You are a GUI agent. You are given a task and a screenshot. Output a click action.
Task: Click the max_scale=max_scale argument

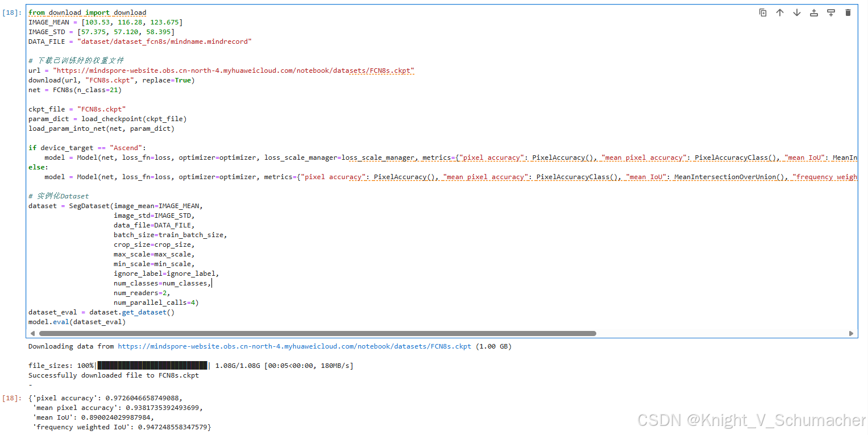[x=154, y=254]
